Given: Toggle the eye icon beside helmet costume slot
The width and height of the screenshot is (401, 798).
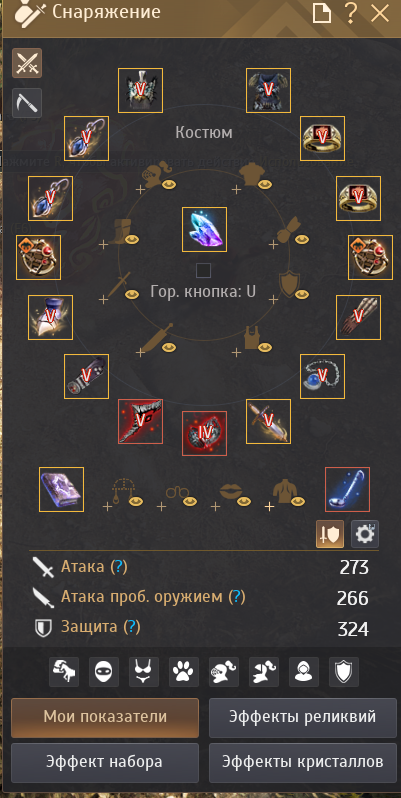Looking at the screenshot, I should (169, 184).
